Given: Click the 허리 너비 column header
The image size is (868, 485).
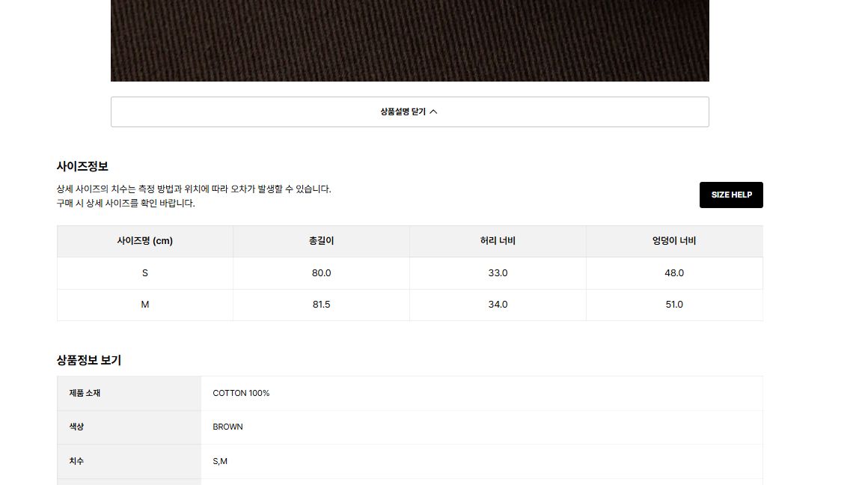Looking at the screenshot, I should coord(498,241).
